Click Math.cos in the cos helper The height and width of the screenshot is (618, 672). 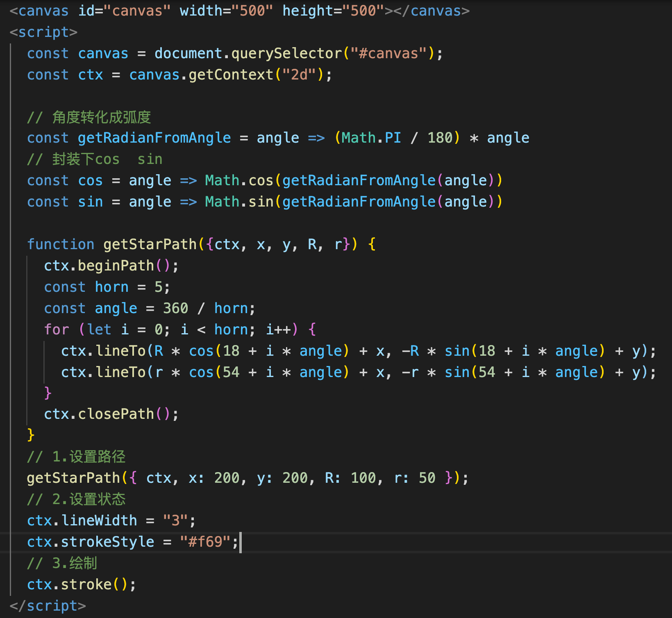(239, 180)
